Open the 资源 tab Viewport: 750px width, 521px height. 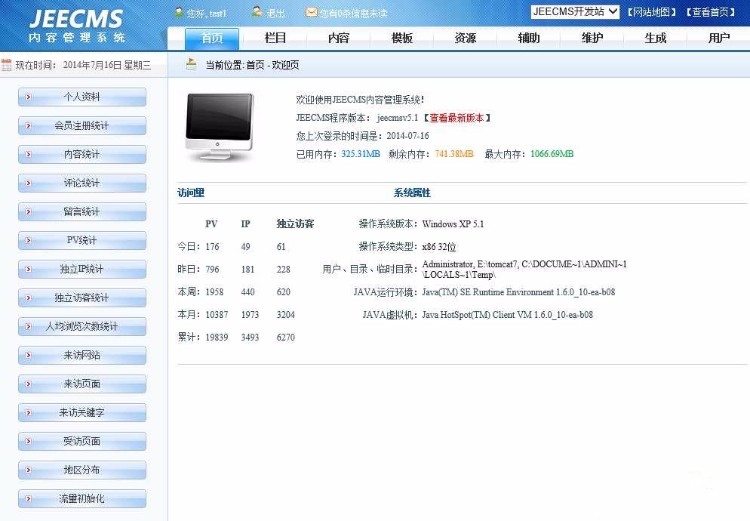point(465,38)
